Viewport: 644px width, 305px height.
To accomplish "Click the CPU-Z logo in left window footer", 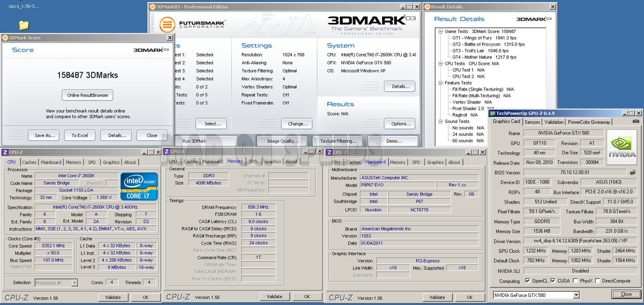I will click(17, 298).
